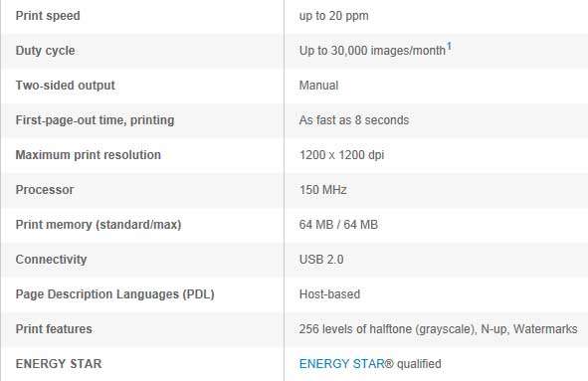Click the 'Host-based' PDL value
588x381 pixels.
(329, 294)
